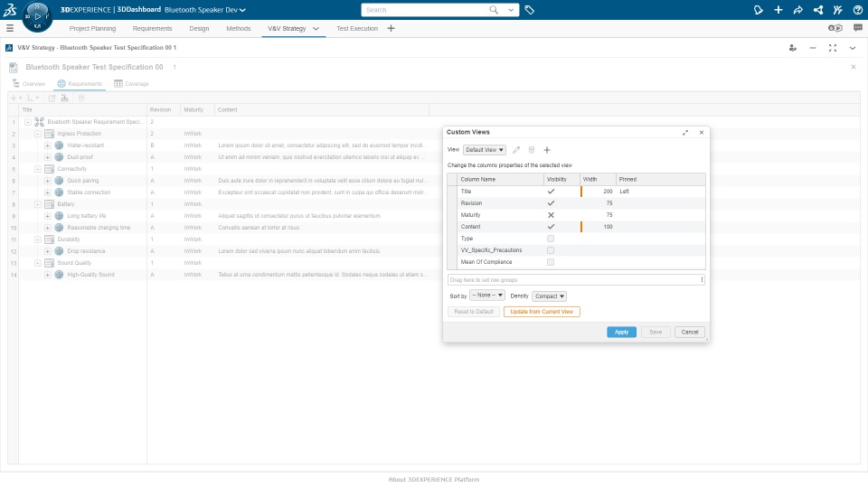Open the notifications icon in the top bar
Screen dimensions: 868x488
(x=759, y=10)
